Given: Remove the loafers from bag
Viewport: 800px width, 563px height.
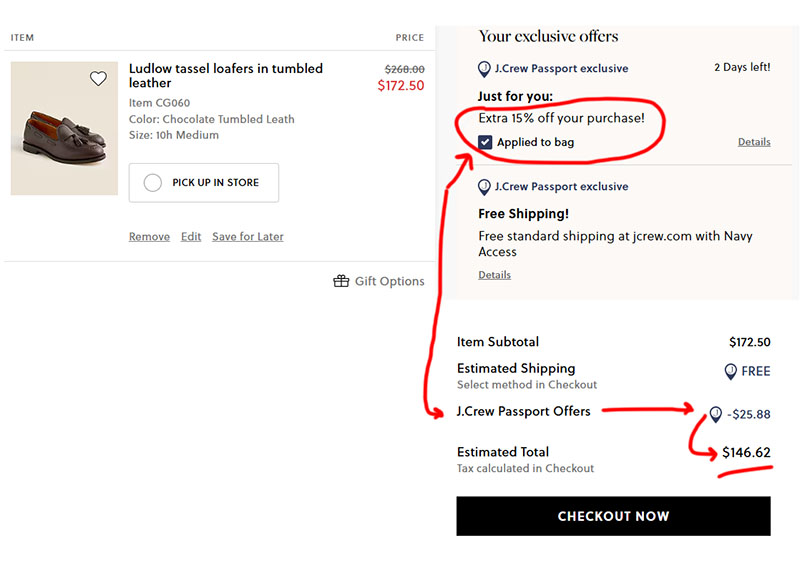Looking at the screenshot, I should [x=149, y=237].
